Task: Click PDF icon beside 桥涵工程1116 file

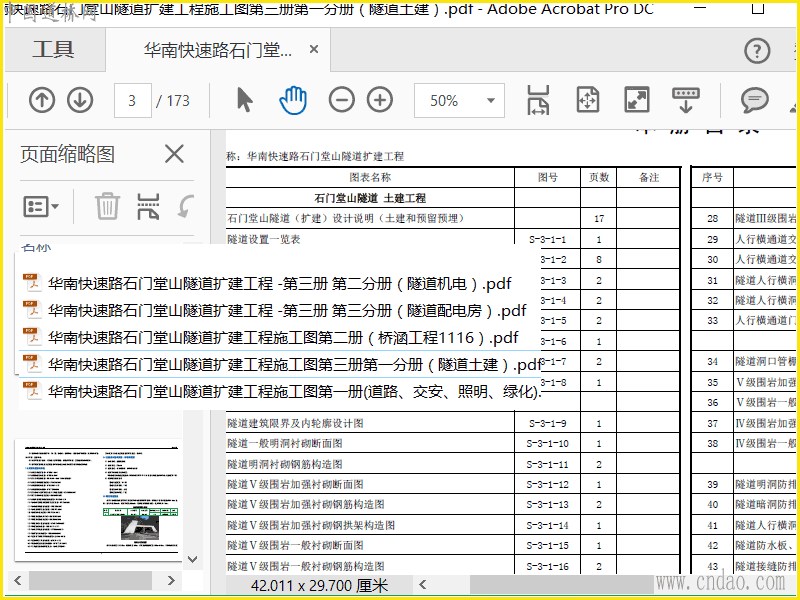Action: [32, 337]
